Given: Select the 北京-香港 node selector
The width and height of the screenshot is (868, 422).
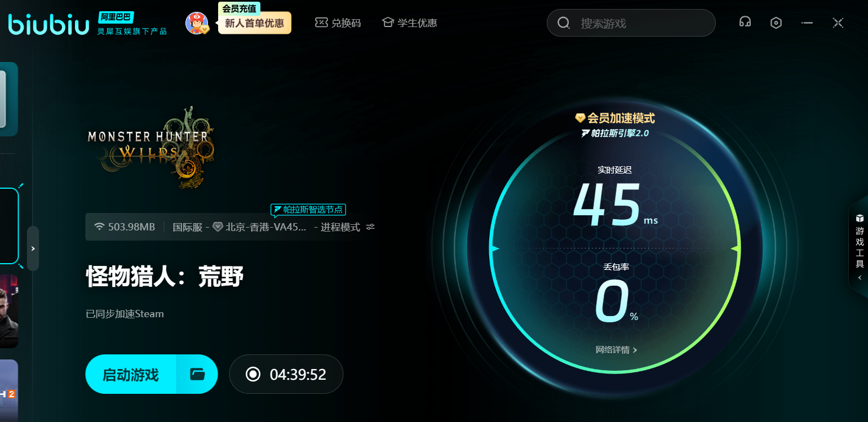Looking at the screenshot, I should (260, 227).
